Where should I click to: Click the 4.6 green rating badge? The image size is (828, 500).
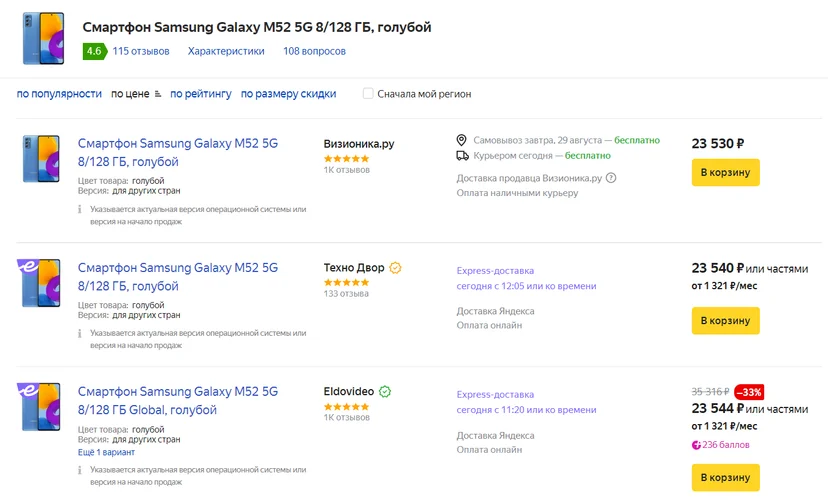95,51
